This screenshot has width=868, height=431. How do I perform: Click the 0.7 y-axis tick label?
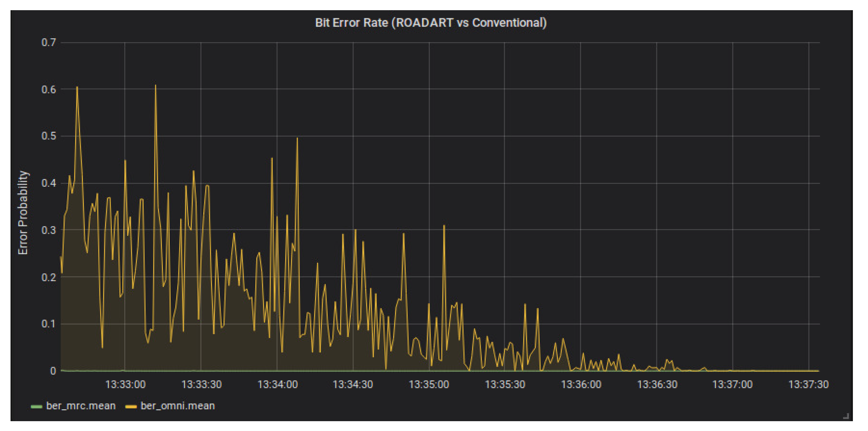(x=48, y=42)
